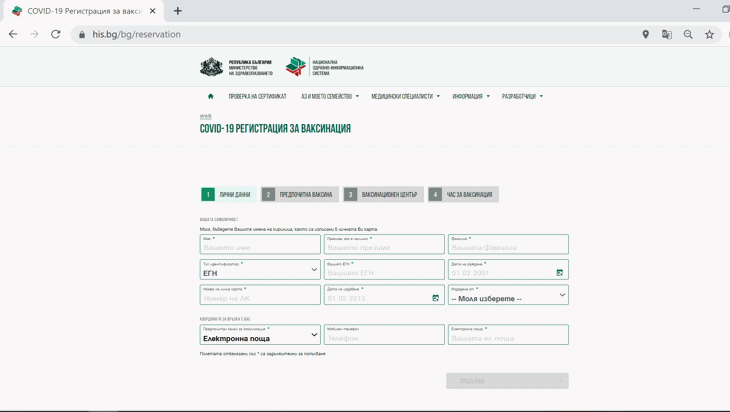Expand the Разработчици menu
This screenshot has width=730, height=412.
click(x=522, y=96)
